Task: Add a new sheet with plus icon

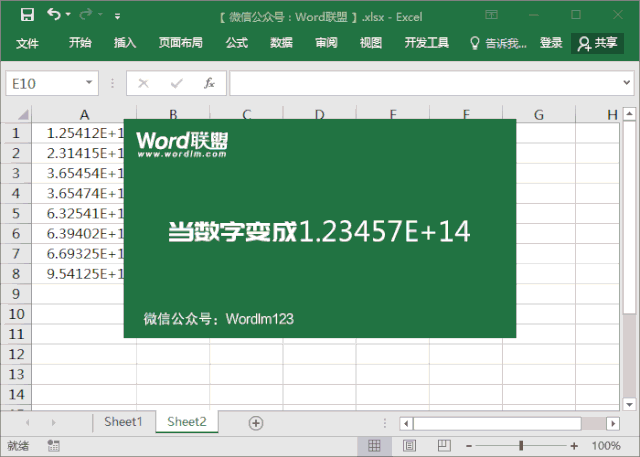Action: click(256, 423)
